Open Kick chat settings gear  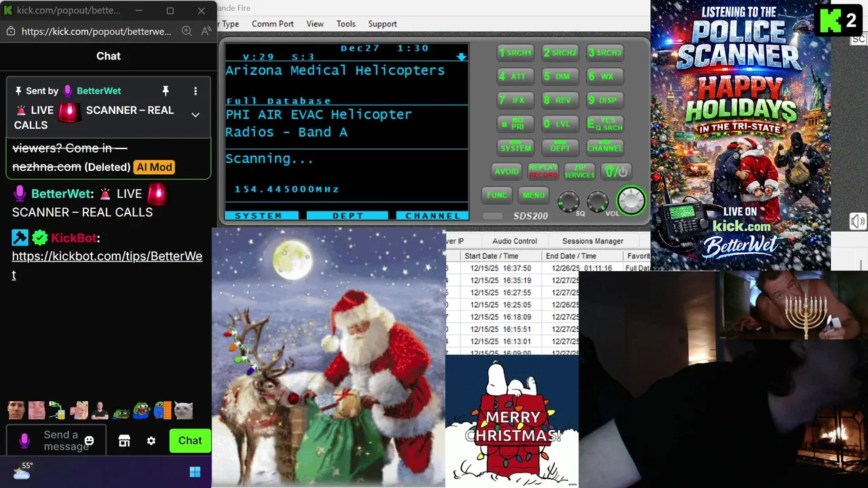click(151, 441)
